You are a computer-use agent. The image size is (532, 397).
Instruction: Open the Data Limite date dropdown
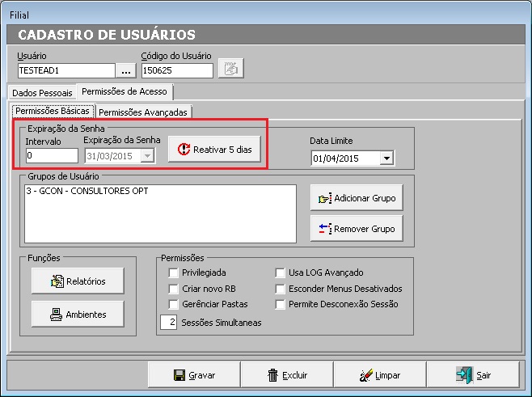click(386, 158)
